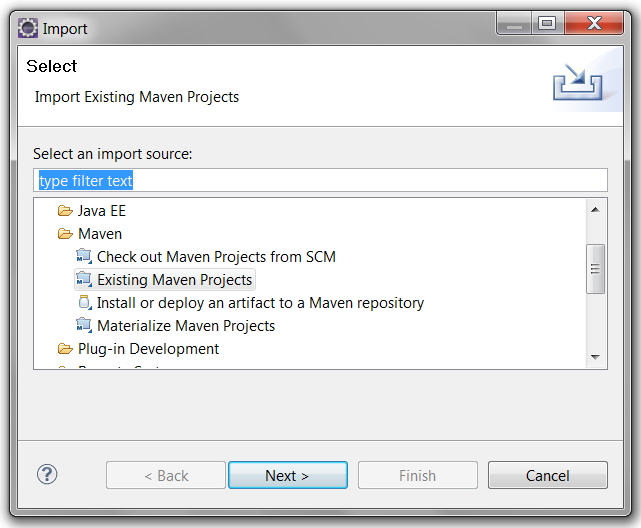The image size is (641, 528).
Task: Select Materialize Maven Projects entry
Action: pyautogui.click(x=186, y=326)
